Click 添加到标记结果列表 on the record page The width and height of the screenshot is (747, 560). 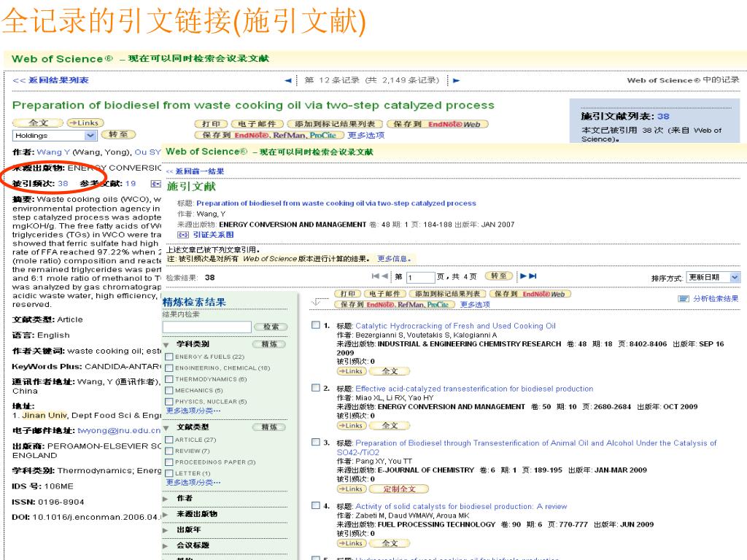click(x=335, y=124)
